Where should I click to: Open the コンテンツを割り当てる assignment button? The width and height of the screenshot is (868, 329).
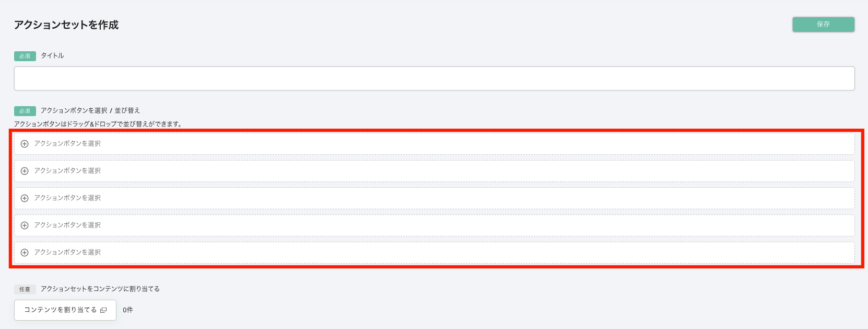tap(61, 310)
